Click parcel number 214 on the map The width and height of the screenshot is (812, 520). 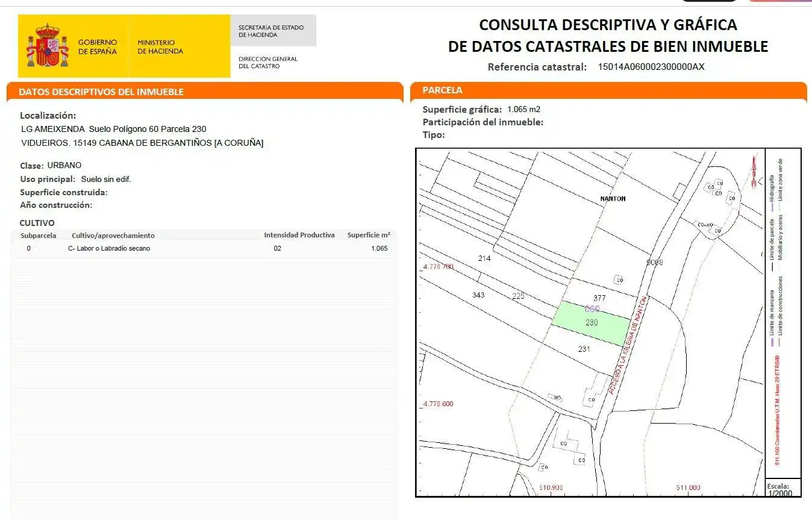click(484, 258)
